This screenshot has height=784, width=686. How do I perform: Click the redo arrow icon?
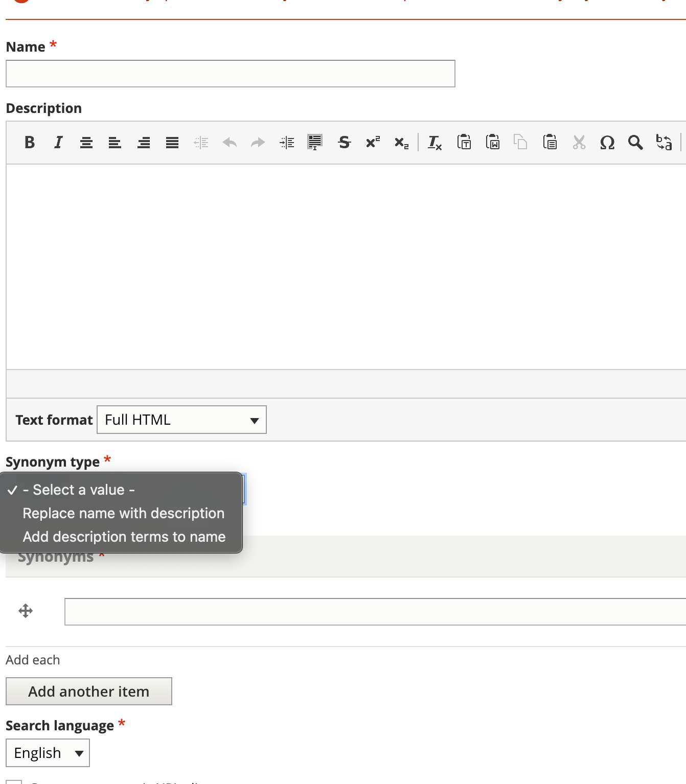coord(258,142)
